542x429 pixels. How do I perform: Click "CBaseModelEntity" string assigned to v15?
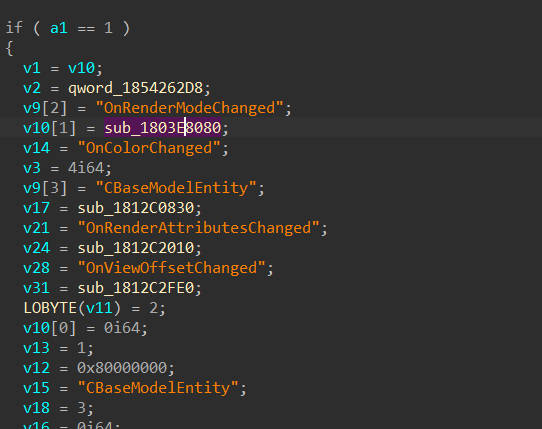[x=158, y=388]
